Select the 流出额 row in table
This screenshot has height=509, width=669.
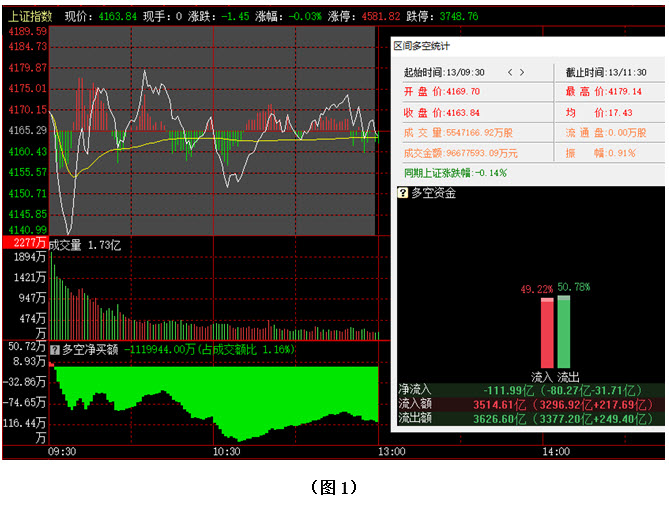coord(529,417)
